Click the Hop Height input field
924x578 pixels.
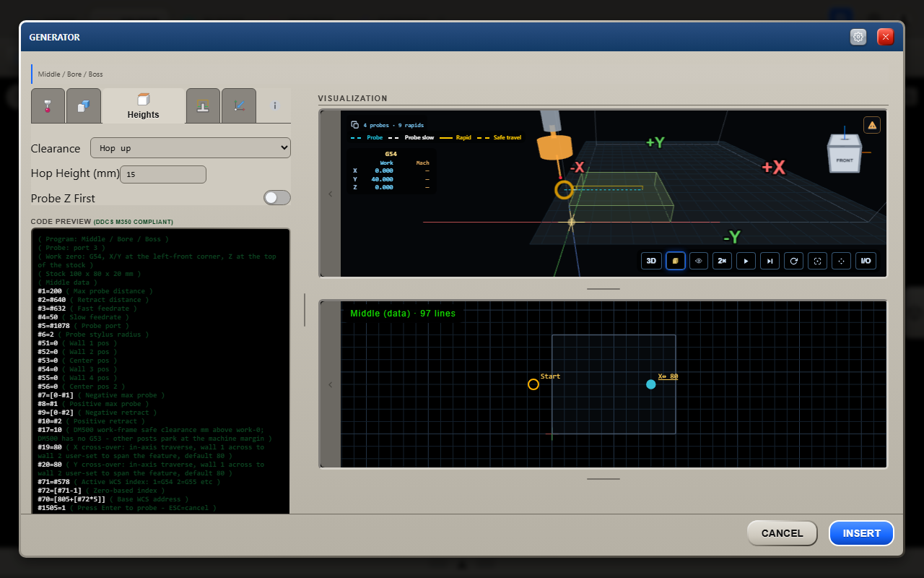point(163,174)
